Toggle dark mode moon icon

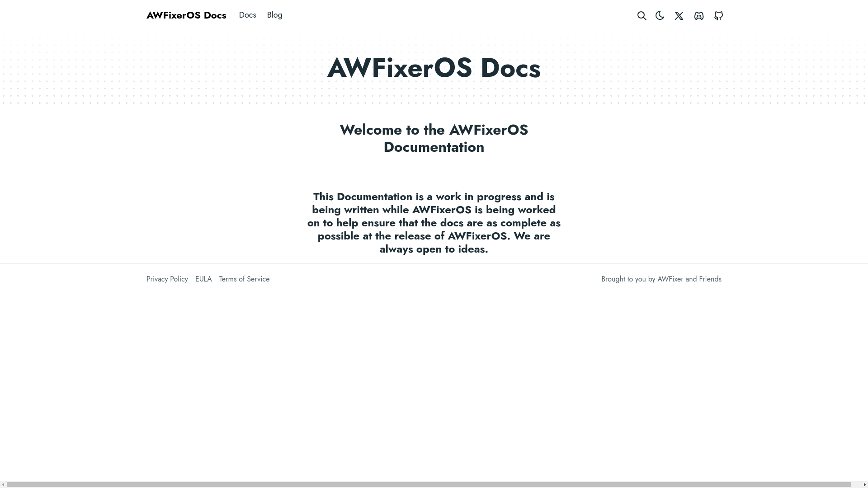[660, 16]
